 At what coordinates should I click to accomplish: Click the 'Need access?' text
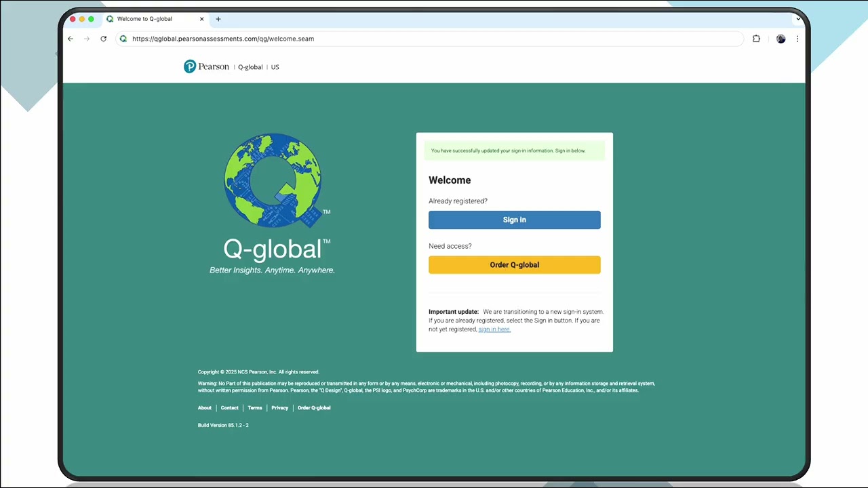[450, 246]
